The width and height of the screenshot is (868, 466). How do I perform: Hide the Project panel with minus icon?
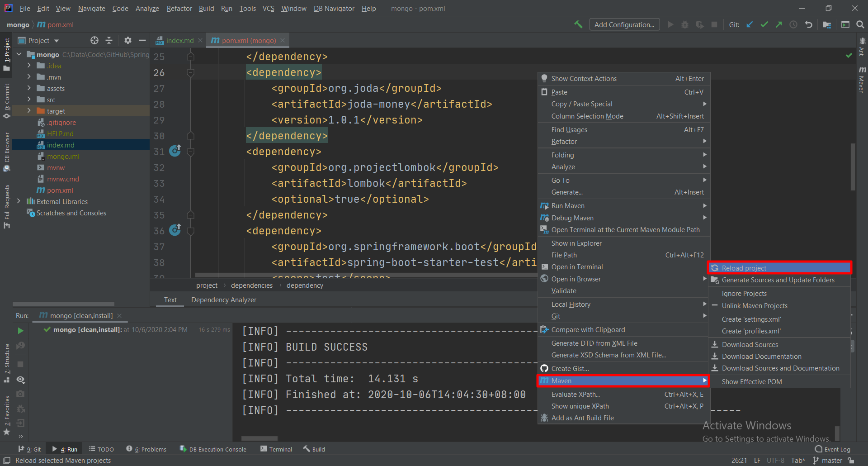tap(142, 40)
